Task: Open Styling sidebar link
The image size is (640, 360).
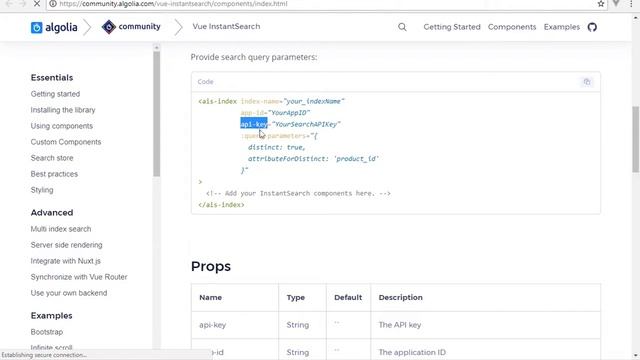Action: [42, 190]
